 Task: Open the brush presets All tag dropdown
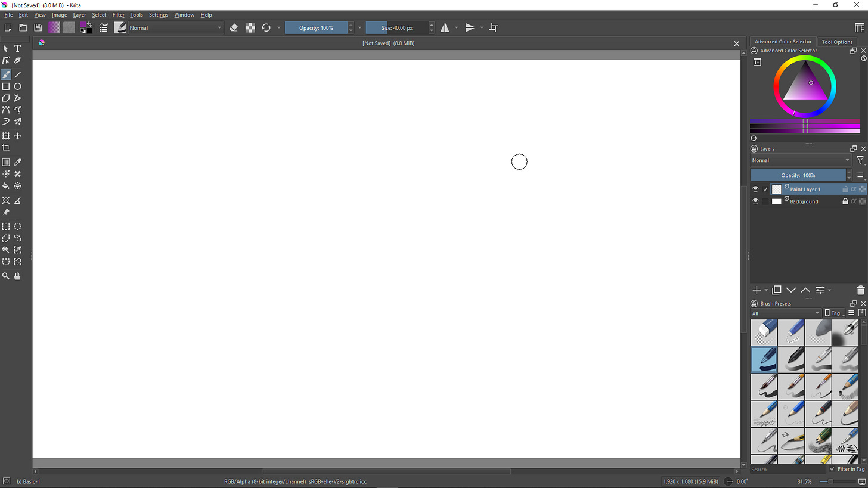click(x=786, y=313)
